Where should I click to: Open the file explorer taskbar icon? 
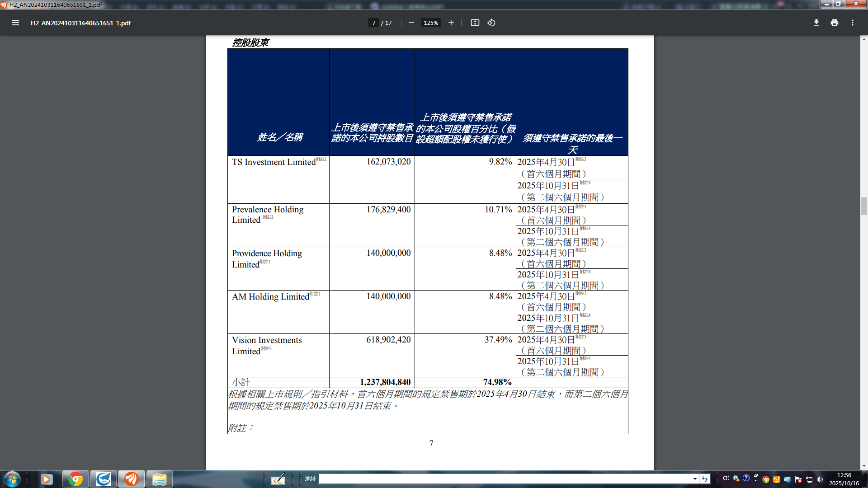tap(159, 479)
